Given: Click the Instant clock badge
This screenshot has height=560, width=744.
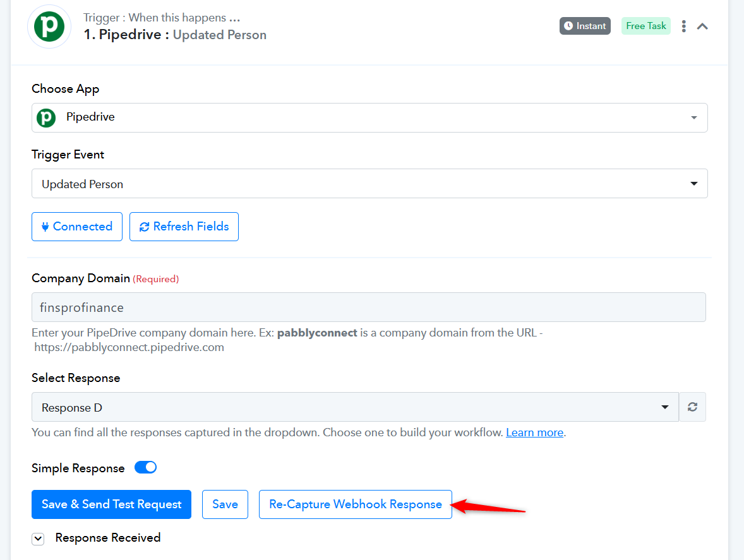Looking at the screenshot, I should pos(585,26).
